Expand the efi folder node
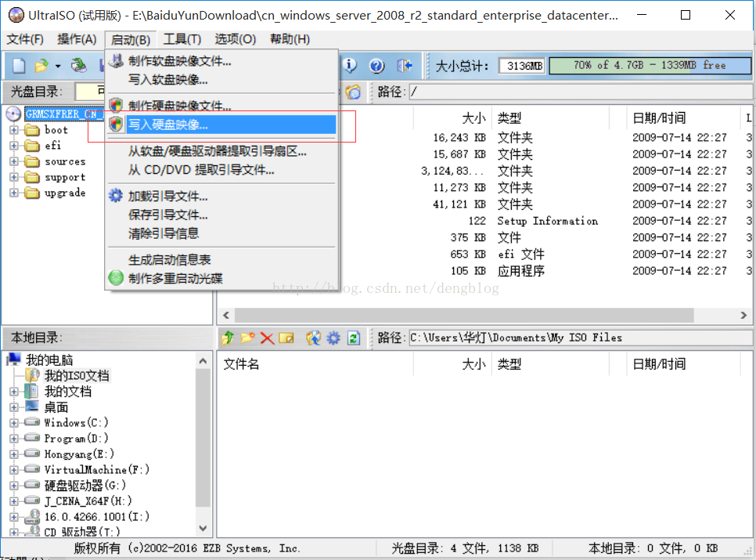756x560 pixels. click(x=13, y=146)
